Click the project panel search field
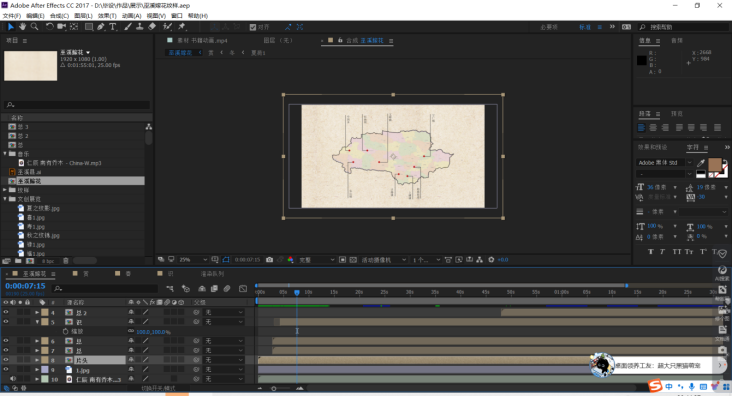 (x=77, y=105)
